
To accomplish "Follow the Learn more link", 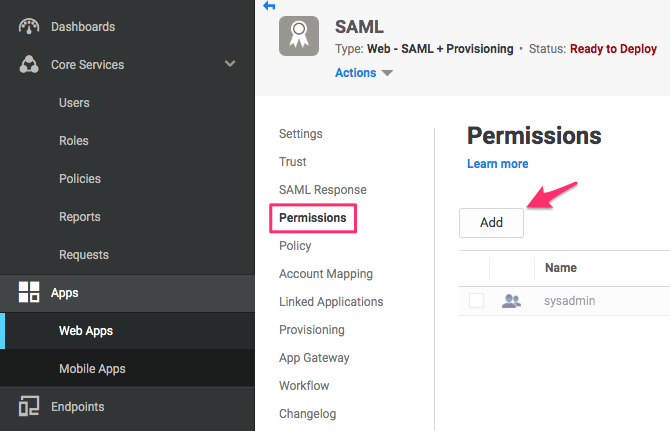I will [x=497, y=164].
